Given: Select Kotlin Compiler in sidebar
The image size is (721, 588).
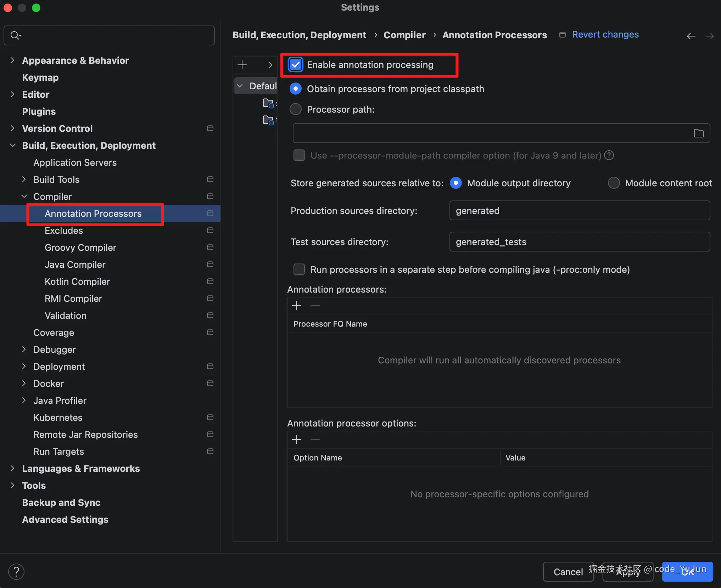Looking at the screenshot, I should (x=77, y=281).
